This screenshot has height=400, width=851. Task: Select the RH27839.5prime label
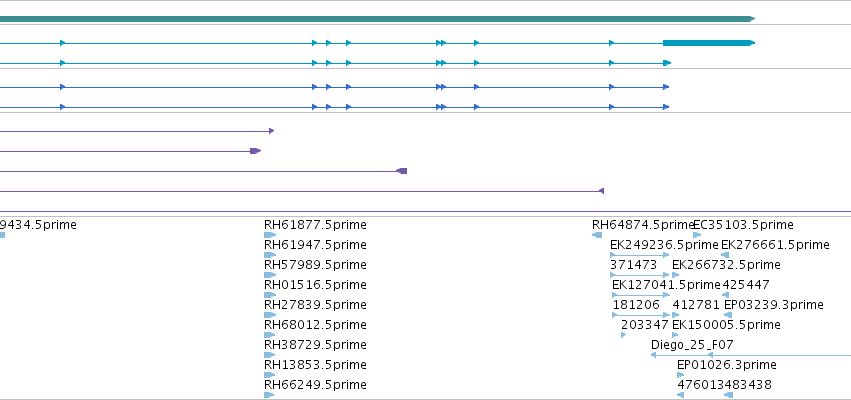click(x=315, y=304)
